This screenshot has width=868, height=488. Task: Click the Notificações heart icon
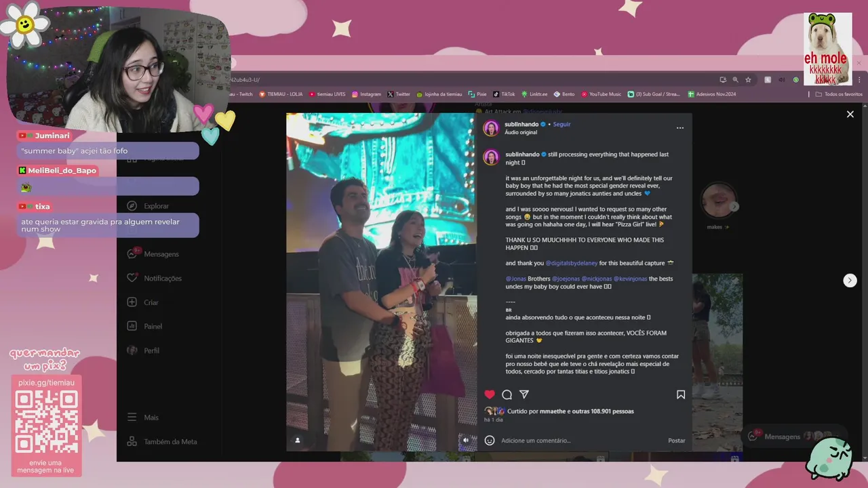(132, 278)
